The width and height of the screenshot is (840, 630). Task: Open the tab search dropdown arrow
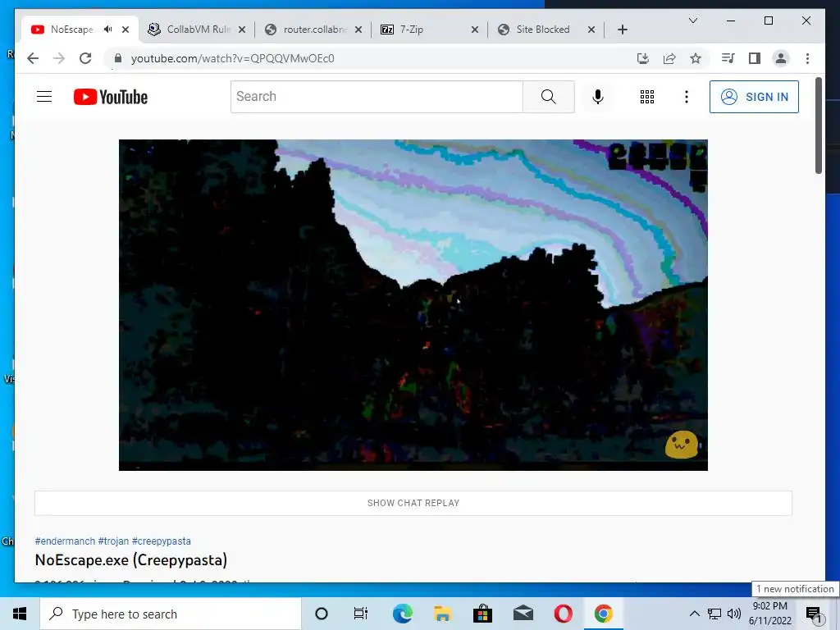click(x=692, y=21)
